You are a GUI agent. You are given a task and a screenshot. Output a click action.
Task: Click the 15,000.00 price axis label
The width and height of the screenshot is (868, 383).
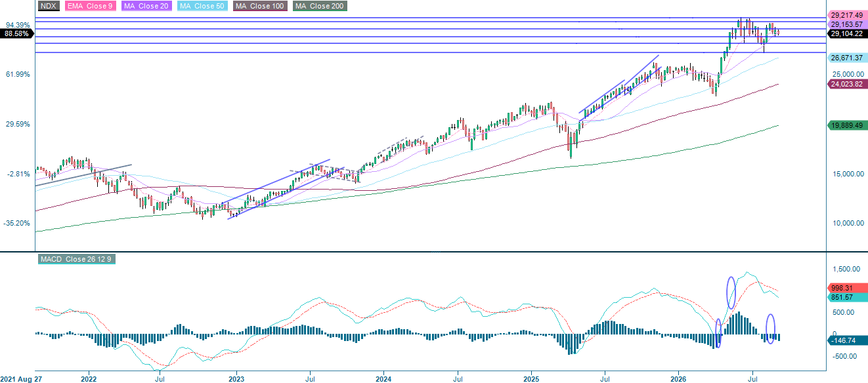click(848, 174)
